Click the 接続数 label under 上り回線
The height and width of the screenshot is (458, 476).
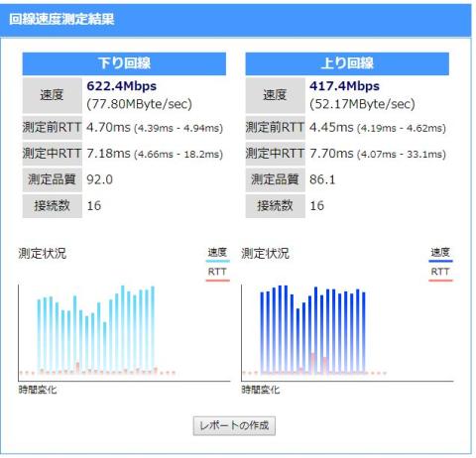276,206
